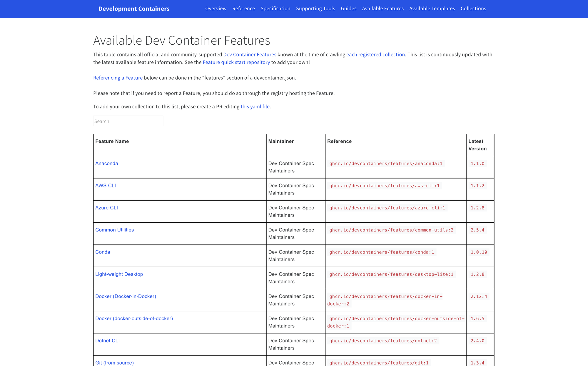Image resolution: width=588 pixels, height=366 pixels.
Task: Open each registered collection link
Action: pyautogui.click(x=375, y=55)
